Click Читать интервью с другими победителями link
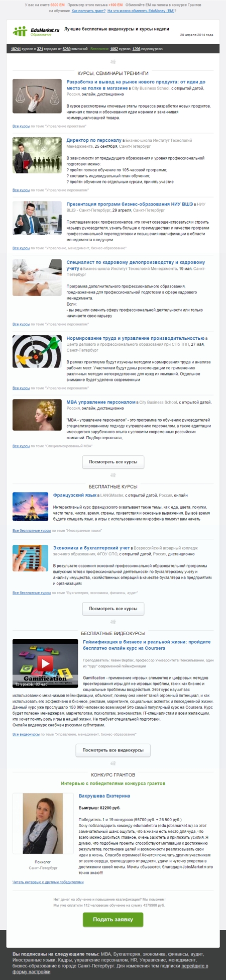226x980 pixels. pyautogui.click(x=48, y=881)
